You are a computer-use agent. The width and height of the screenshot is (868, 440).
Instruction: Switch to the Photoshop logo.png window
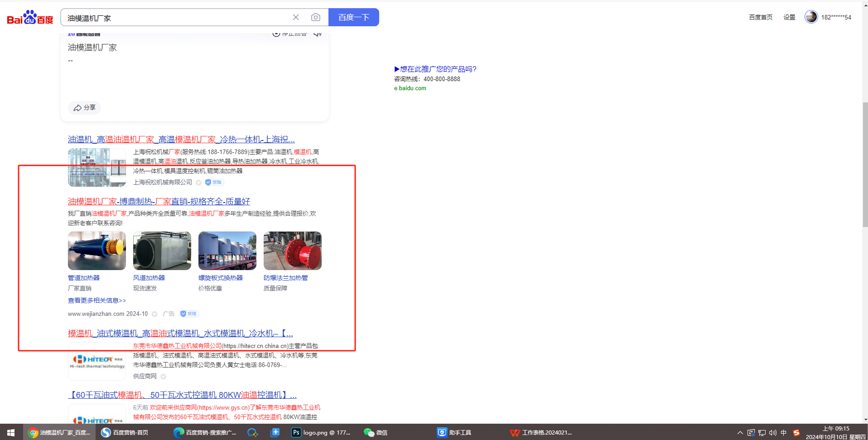point(322,432)
